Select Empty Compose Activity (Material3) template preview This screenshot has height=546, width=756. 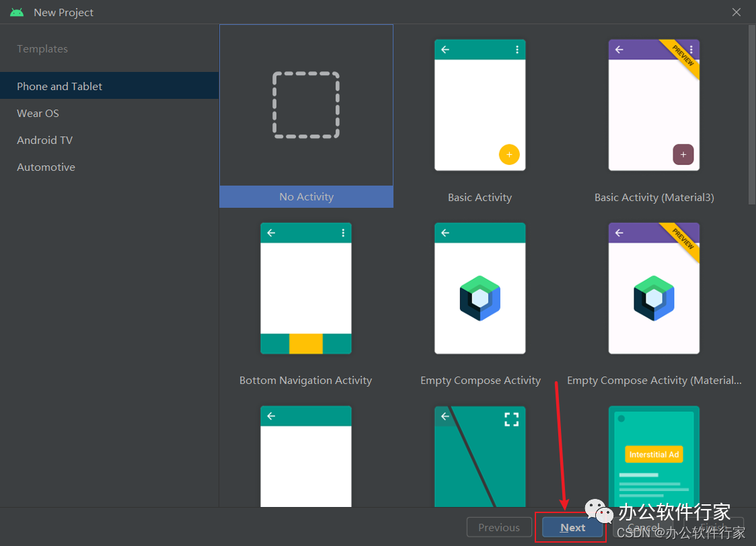coord(654,288)
